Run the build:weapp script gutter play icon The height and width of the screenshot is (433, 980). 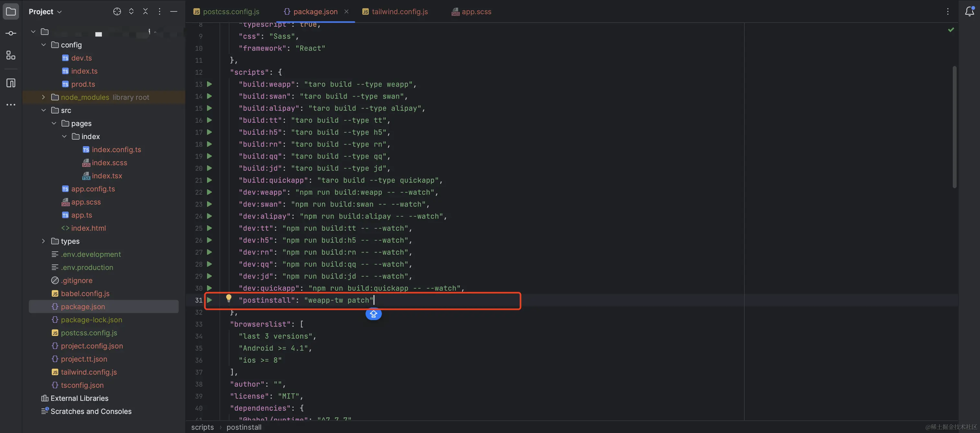210,84
